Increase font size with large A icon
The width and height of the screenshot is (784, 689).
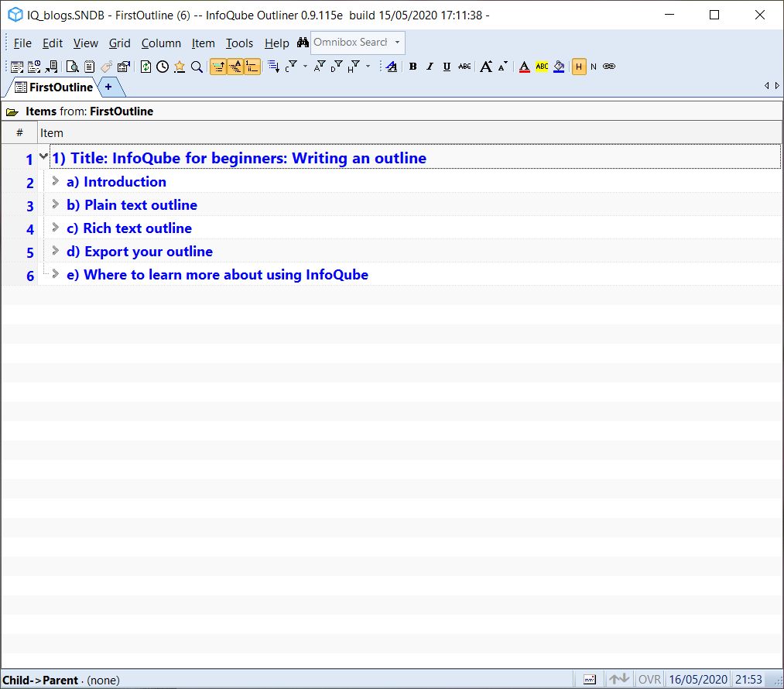[x=486, y=67]
